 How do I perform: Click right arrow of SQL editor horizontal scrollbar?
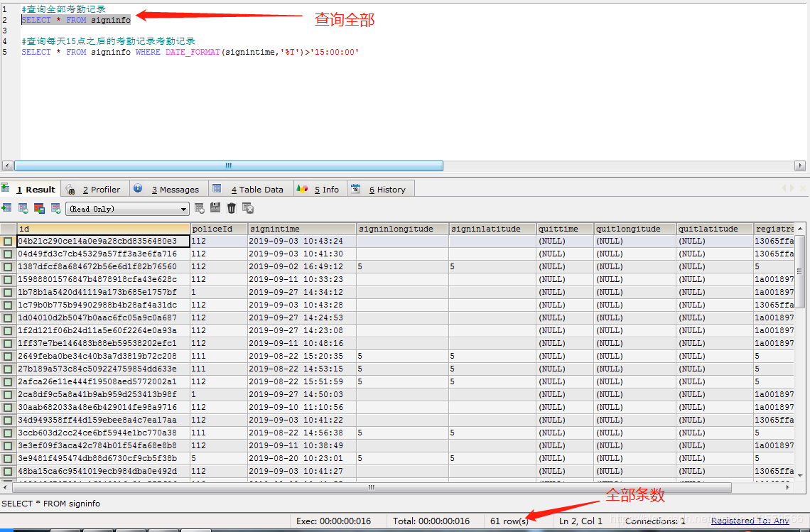coord(799,165)
